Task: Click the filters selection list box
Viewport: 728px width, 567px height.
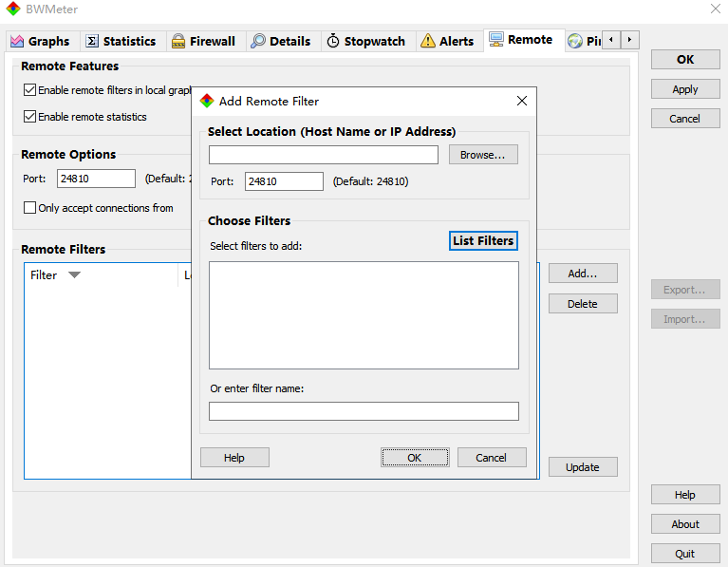Action: [x=364, y=315]
